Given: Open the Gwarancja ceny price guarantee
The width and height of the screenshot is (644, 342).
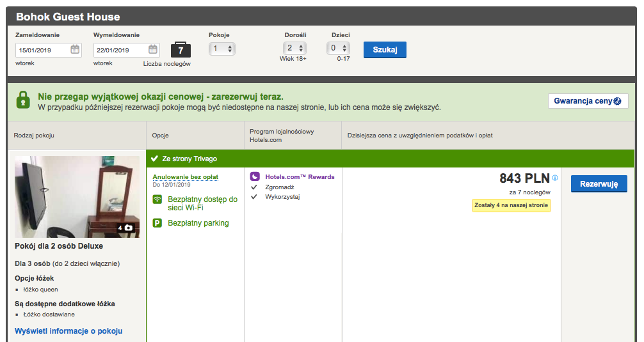Looking at the screenshot, I should point(588,101).
